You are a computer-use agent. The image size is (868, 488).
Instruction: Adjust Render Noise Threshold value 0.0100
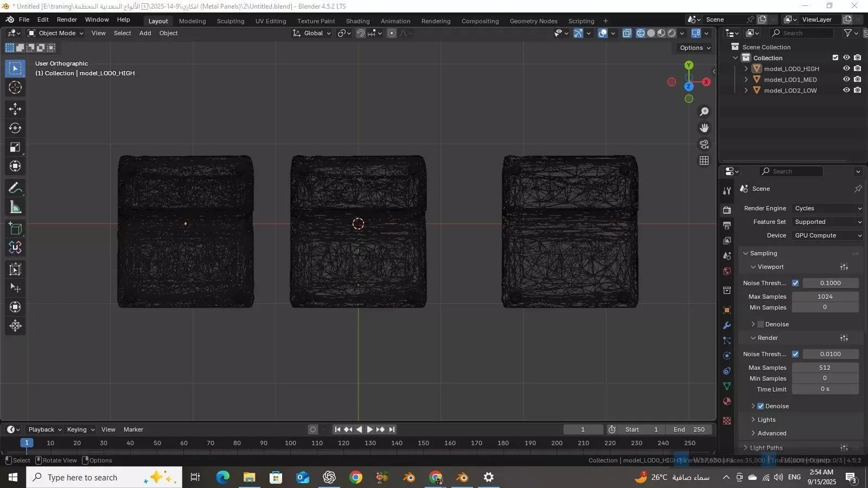pos(831,354)
